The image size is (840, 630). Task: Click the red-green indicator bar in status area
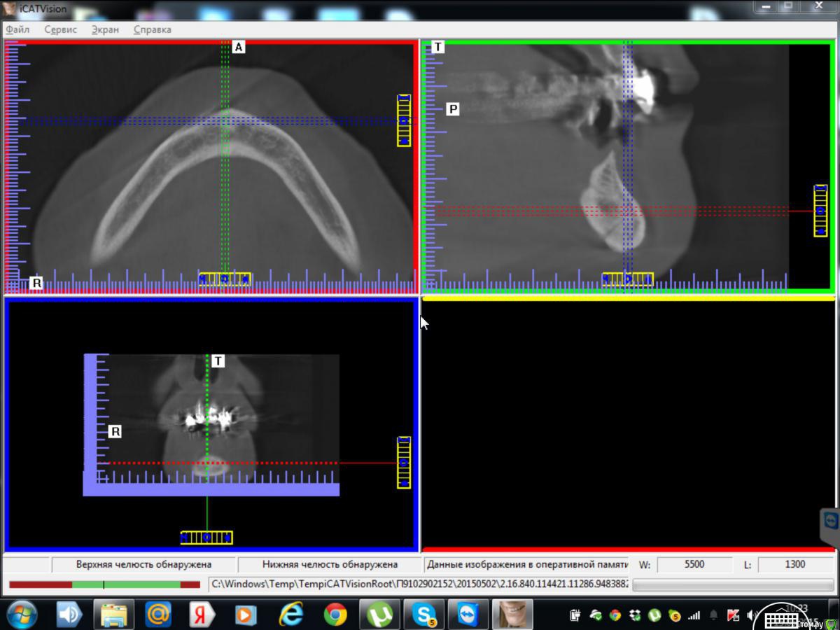pyautogui.click(x=104, y=584)
